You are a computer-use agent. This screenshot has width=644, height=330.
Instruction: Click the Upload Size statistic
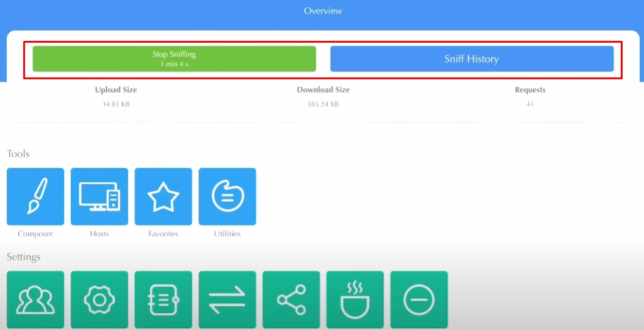tap(116, 90)
